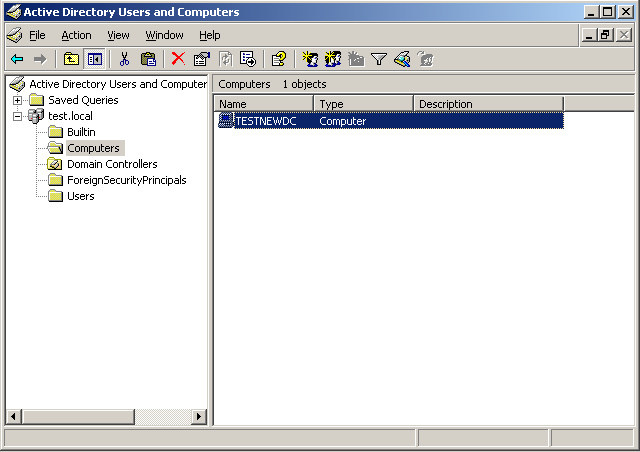Click the title bar application icon
Viewport: 640px width, 452px height.
(x=14, y=12)
